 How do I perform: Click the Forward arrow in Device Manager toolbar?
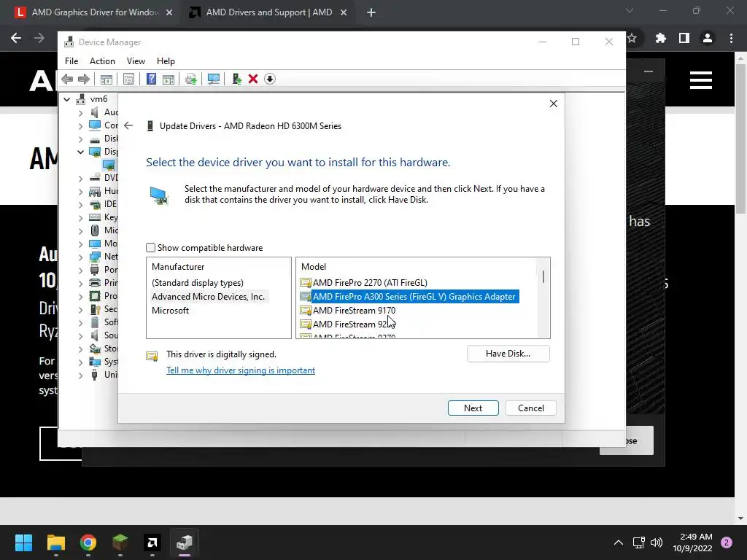click(x=83, y=79)
